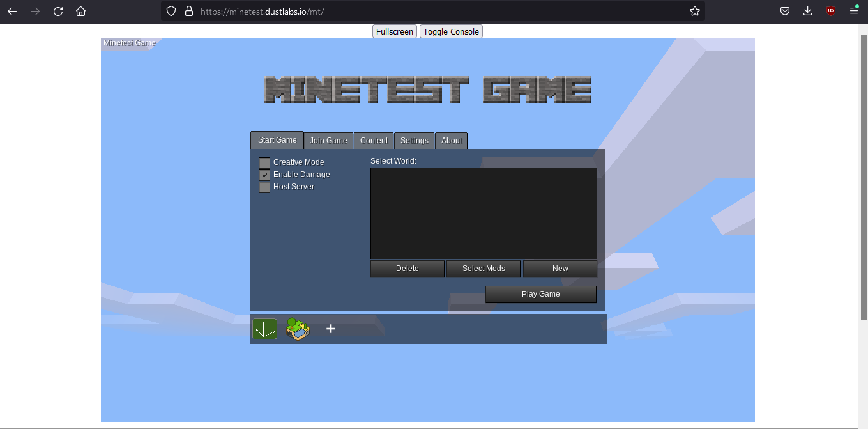
Task: Open the Firefox downloads icon
Action: click(807, 12)
